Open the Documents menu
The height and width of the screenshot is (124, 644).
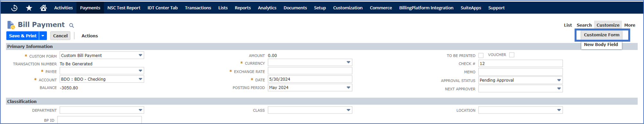(295, 8)
